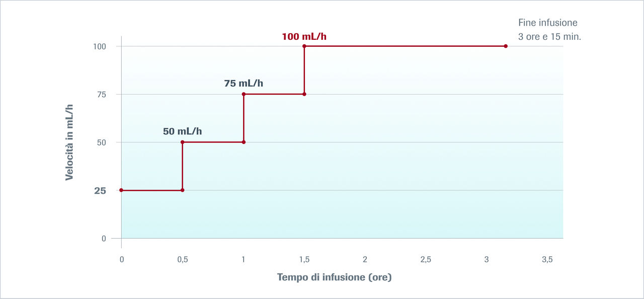This screenshot has width=644, height=299.
Task: Click the '100' y-axis tick label
Action: pos(99,46)
